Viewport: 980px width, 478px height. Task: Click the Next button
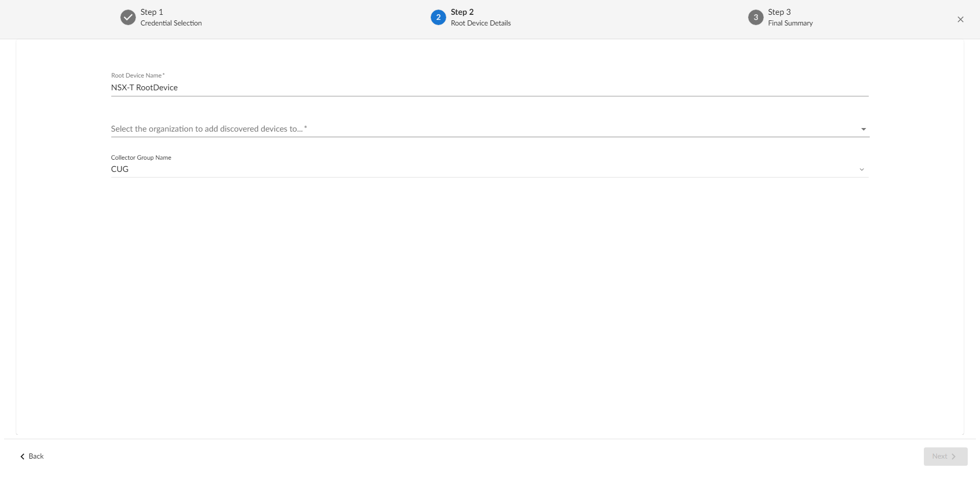[x=945, y=457]
